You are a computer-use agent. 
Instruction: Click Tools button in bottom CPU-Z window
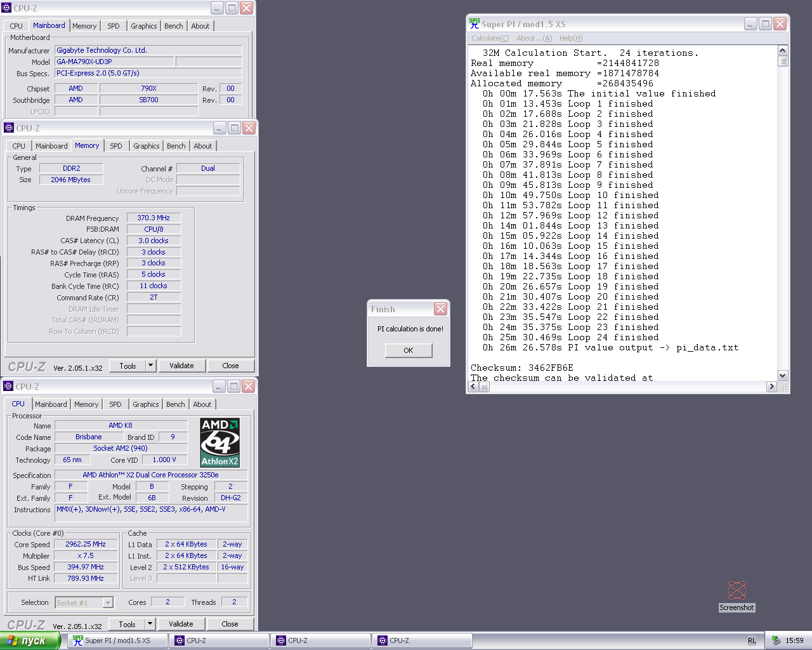(x=127, y=625)
